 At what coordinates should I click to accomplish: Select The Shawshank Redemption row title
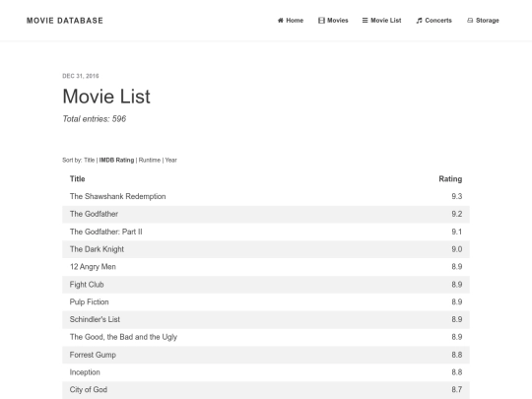click(x=118, y=196)
